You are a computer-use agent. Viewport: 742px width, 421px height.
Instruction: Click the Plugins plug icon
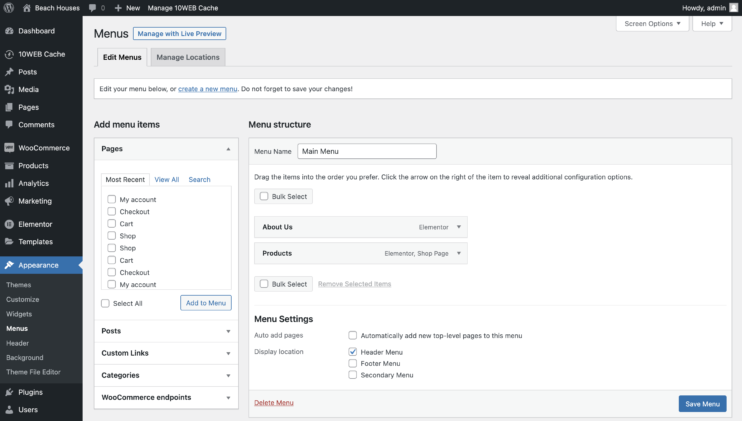(9, 392)
